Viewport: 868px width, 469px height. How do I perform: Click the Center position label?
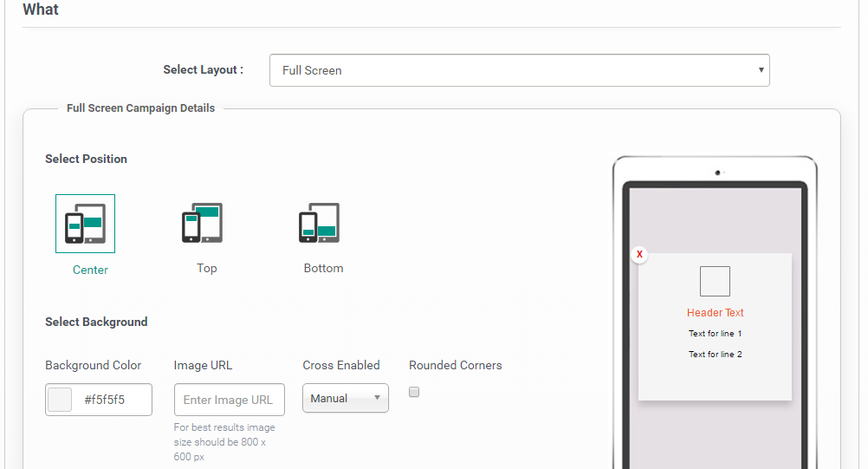[x=90, y=270]
